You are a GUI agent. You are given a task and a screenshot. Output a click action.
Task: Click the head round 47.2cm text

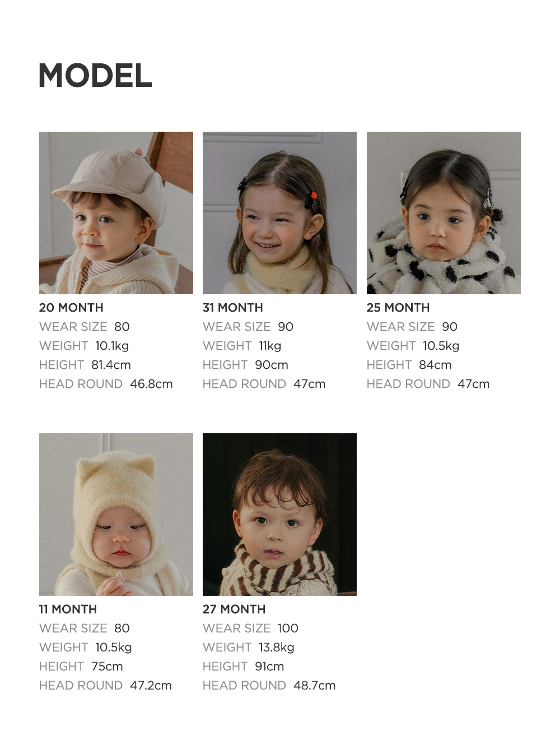pos(105,685)
